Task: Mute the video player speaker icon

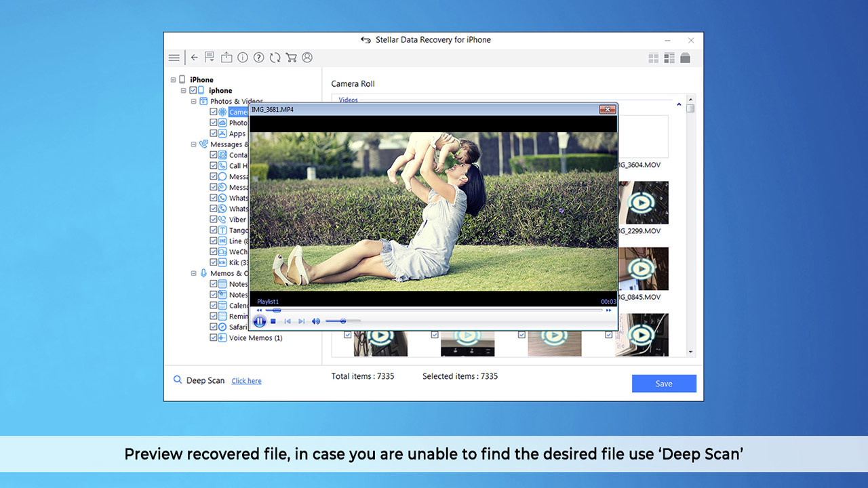Action: pos(315,321)
